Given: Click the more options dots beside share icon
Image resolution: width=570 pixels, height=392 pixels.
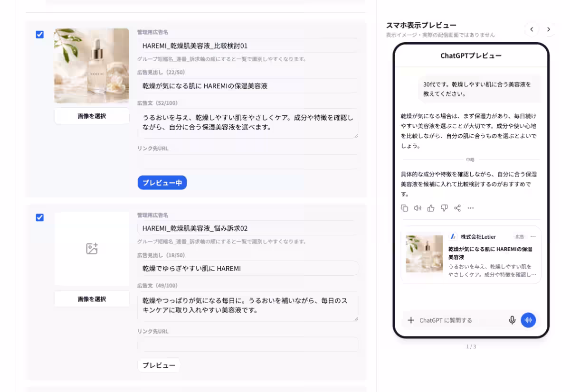Looking at the screenshot, I should point(471,208).
